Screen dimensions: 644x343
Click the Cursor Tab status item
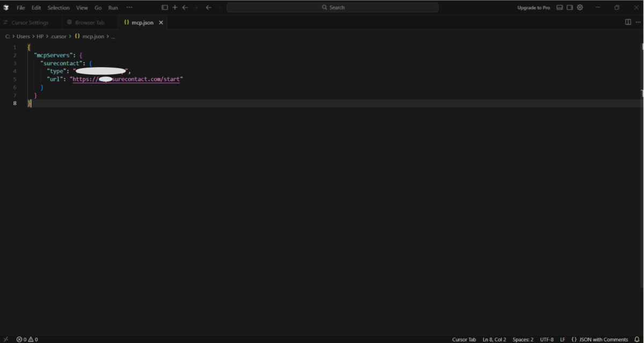[x=464, y=339]
